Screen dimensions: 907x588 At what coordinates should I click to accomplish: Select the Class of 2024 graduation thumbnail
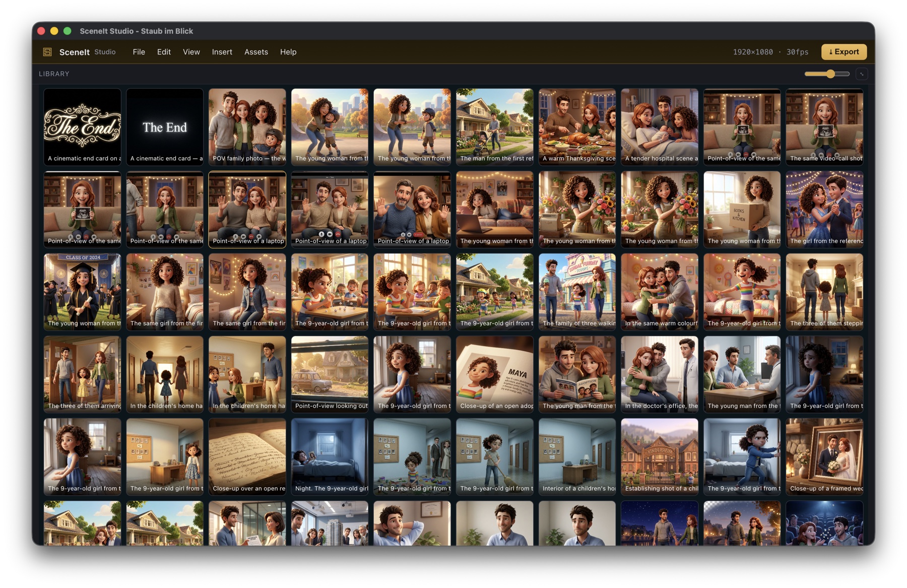(x=82, y=292)
